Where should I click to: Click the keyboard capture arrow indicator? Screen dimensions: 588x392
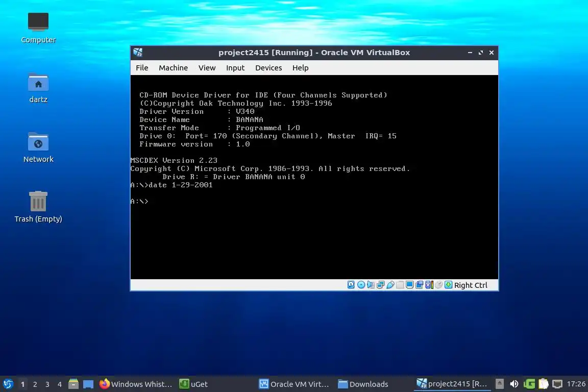click(448, 285)
